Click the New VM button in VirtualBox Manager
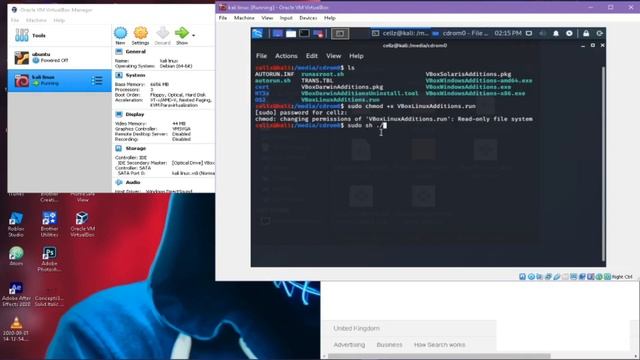The height and width of the screenshot is (360, 640). [x=120, y=36]
